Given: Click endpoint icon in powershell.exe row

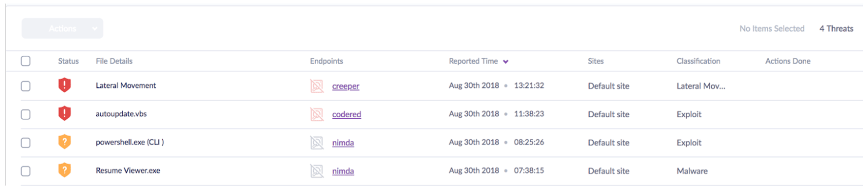Looking at the screenshot, I should pyautogui.click(x=317, y=143).
